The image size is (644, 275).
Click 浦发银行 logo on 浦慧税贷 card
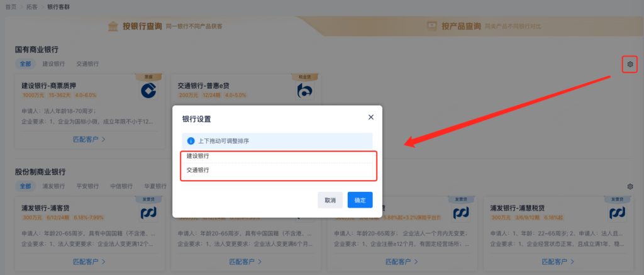click(616, 213)
